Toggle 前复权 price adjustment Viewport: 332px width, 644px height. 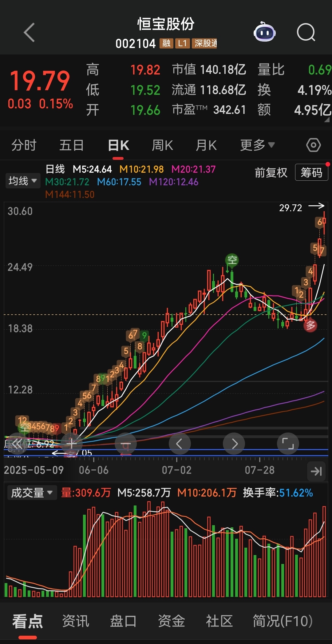coord(271,173)
